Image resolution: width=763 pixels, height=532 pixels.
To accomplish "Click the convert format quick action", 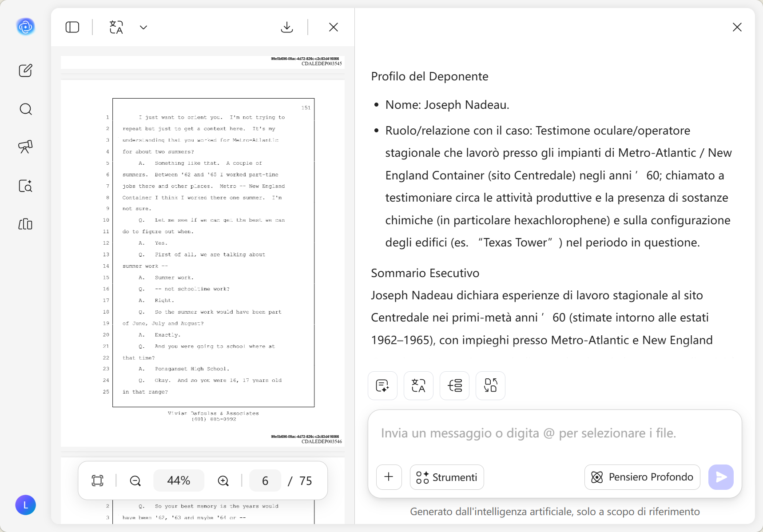I will (x=490, y=385).
